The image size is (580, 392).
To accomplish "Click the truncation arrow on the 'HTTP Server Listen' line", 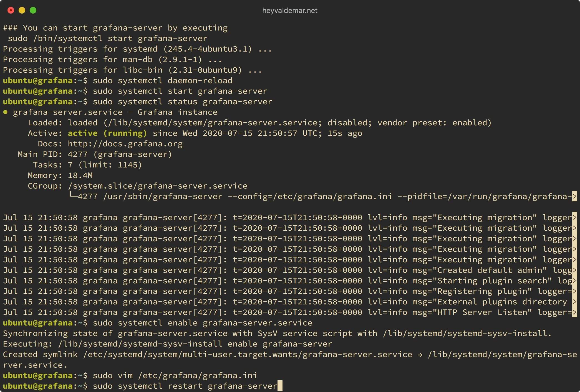I will [574, 312].
